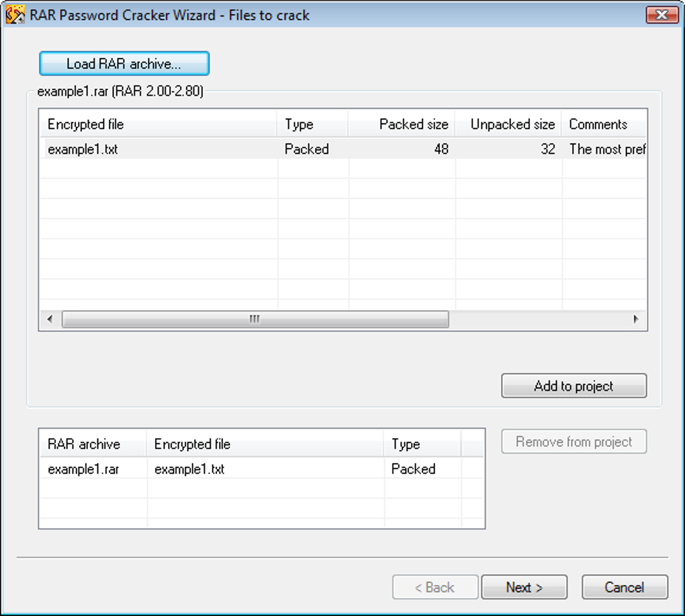Click the Unpacked size column header

[508, 124]
